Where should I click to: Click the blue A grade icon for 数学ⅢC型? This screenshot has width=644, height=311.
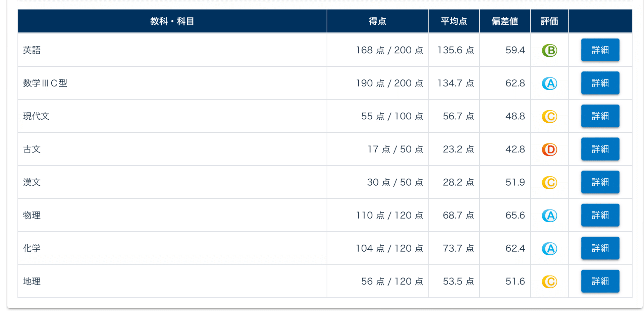pyautogui.click(x=549, y=83)
